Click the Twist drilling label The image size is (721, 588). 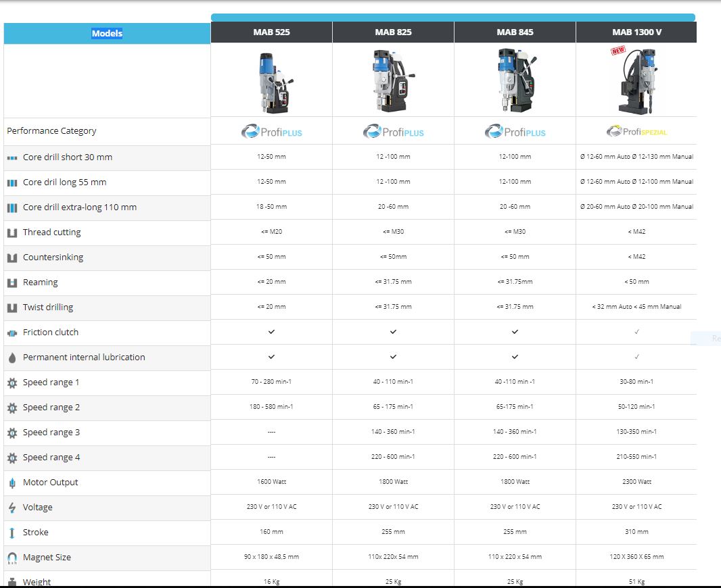coord(48,308)
